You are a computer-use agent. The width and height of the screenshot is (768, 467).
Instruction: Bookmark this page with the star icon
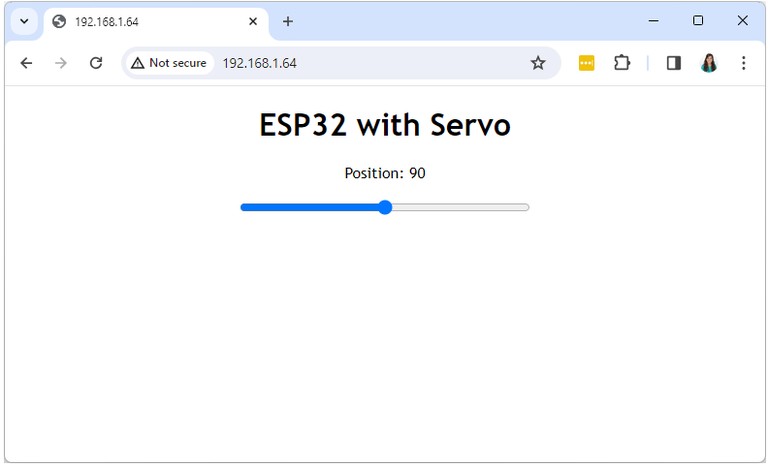[x=538, y=63]
